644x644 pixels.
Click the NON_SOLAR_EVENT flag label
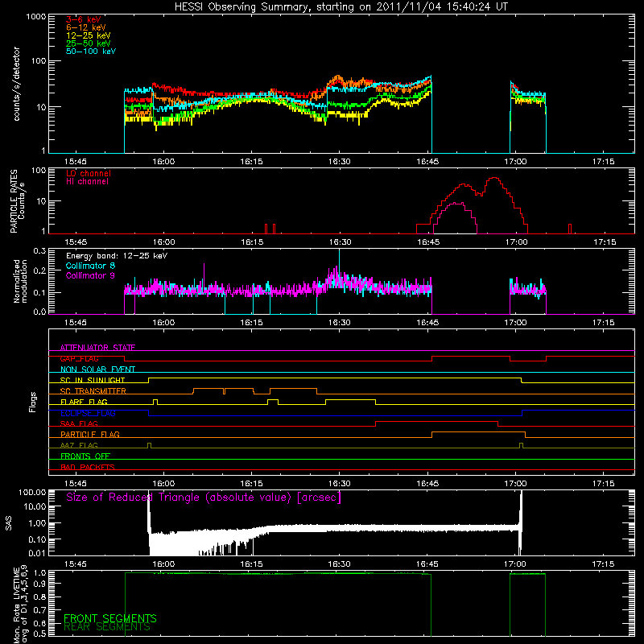[97, 369]
